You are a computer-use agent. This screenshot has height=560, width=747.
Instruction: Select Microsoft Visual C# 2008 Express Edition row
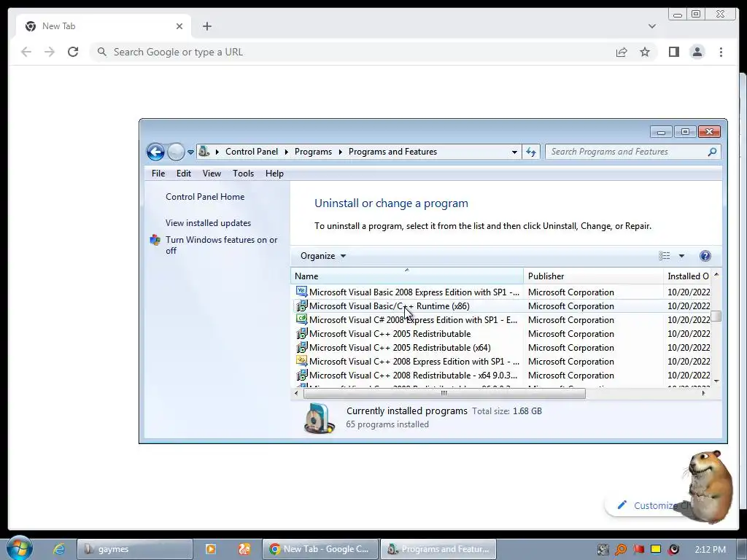tap(501, 319)
